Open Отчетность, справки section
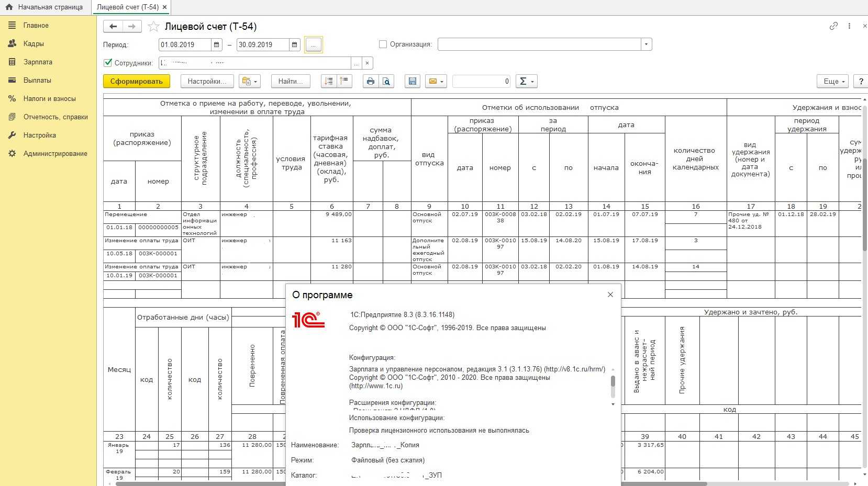This screenshot has height=486, width=868. tap(55, 117)
